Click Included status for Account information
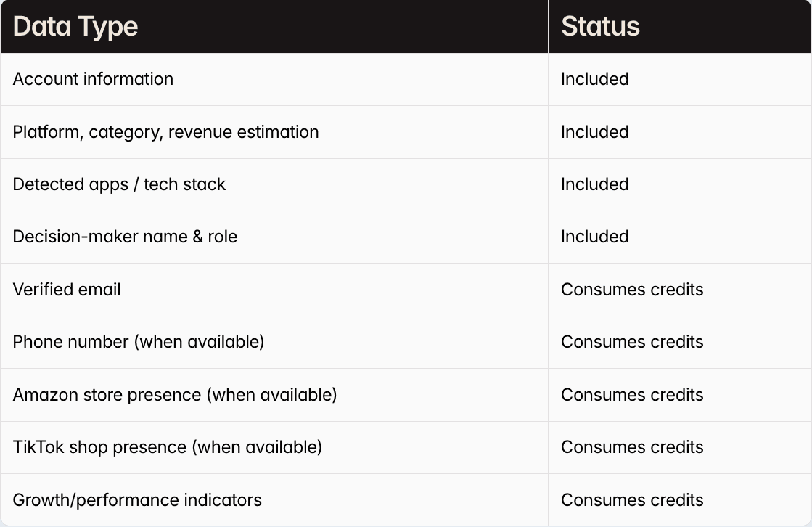The height and width of the screenshot is (527, 812). 594,79
